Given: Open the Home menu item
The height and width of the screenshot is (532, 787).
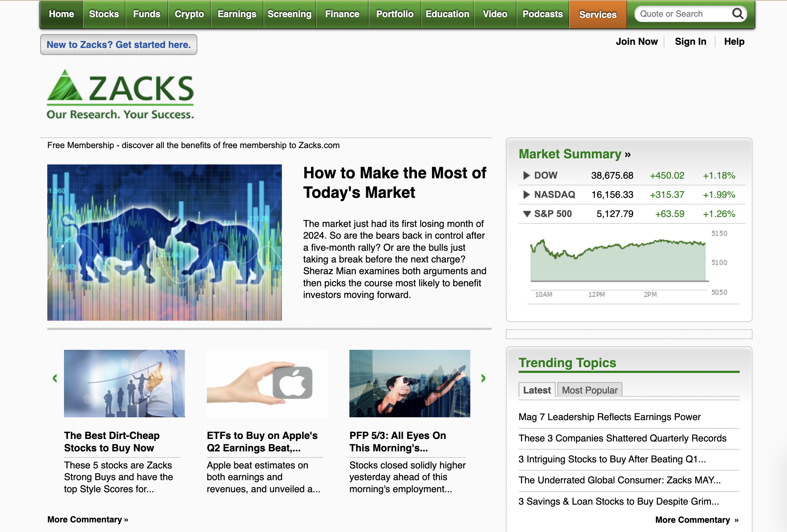Looking at the screenshot, I should (61, 14).
